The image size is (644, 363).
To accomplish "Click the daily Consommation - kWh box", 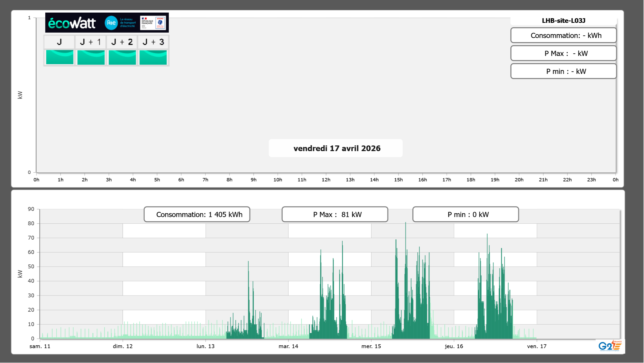I will point(563,35).
